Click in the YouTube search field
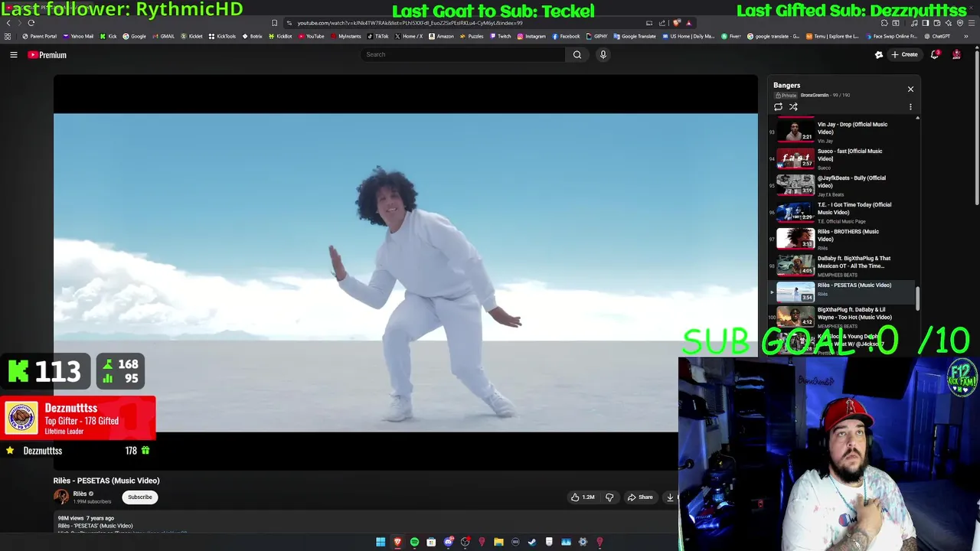 click(x=463, y=54)
